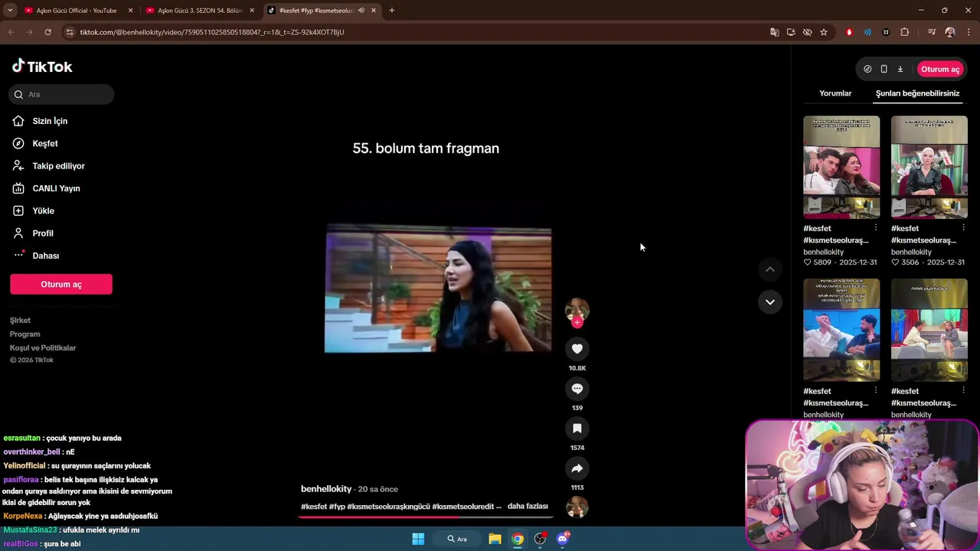Go back in browser history
Image resolution: width=980 pixels, height=551 pixels.
(x=11, y=32)
